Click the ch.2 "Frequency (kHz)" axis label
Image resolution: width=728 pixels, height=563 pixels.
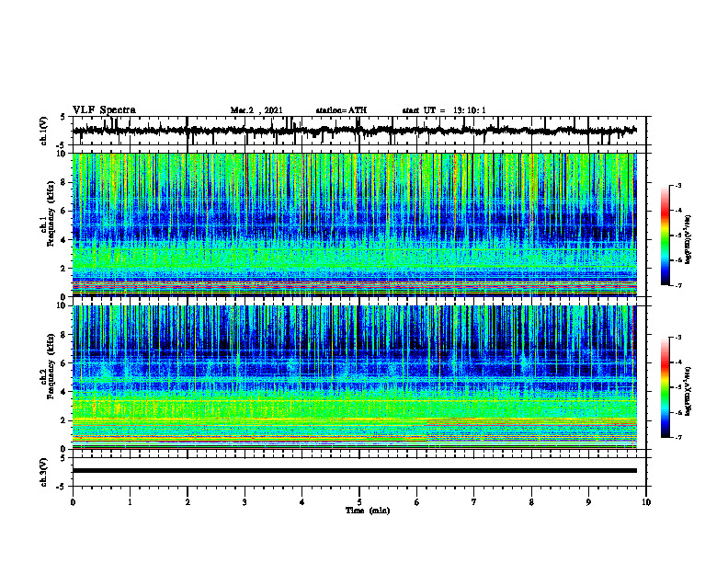[51, 366]
